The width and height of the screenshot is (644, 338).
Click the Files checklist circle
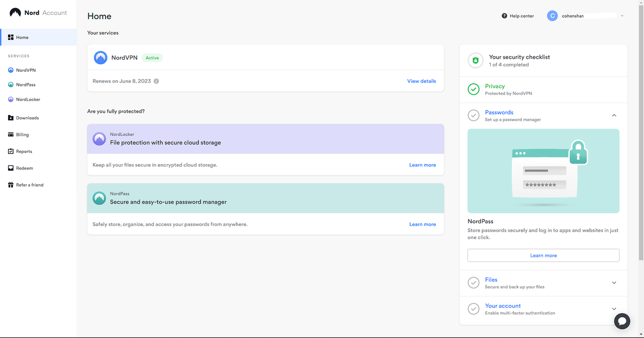coord(473,283)
